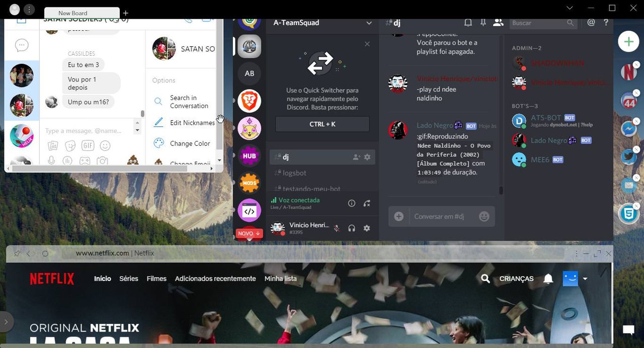Send the poop emoji in Messenger
This screenshot has height=348, width=644.
pos(133,160)
